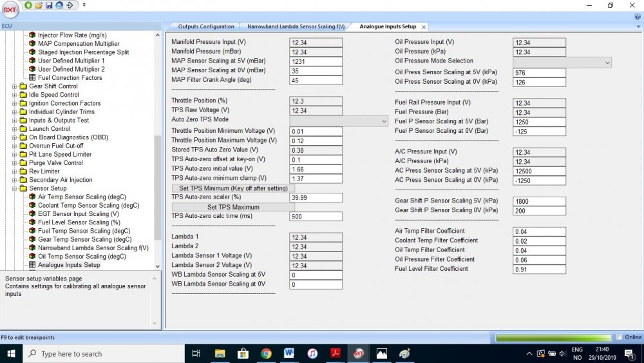This screenshot has height=363, width=644.
Task: Expand the Gear Shift Control tree folder
Action: click(15, 86)
